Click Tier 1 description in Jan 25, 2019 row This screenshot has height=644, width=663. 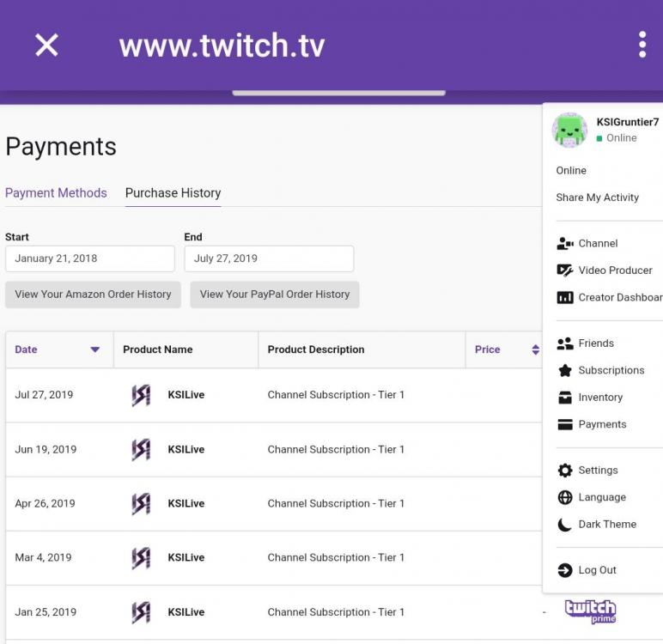[336, 612]
